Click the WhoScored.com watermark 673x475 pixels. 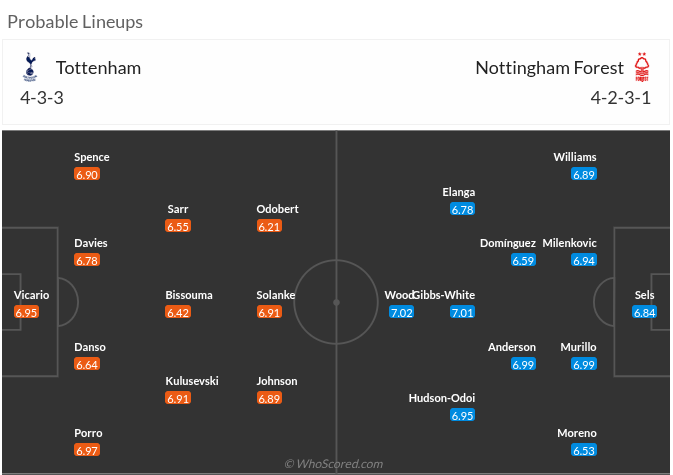coord(334,464)
